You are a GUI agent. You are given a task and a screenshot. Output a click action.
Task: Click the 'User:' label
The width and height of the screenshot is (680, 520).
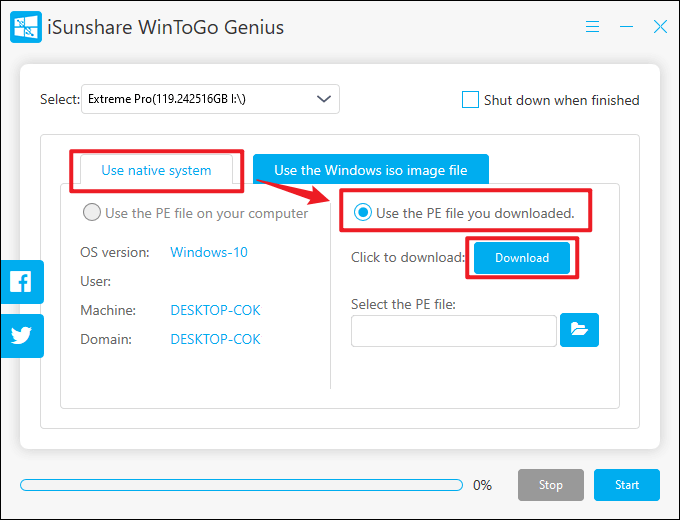[95, 281]
